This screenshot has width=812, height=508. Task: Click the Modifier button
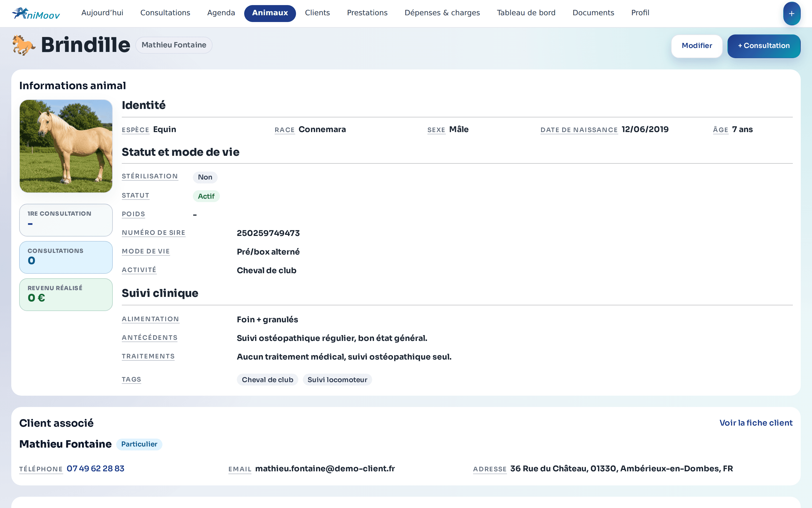click(x=697, y=46)
